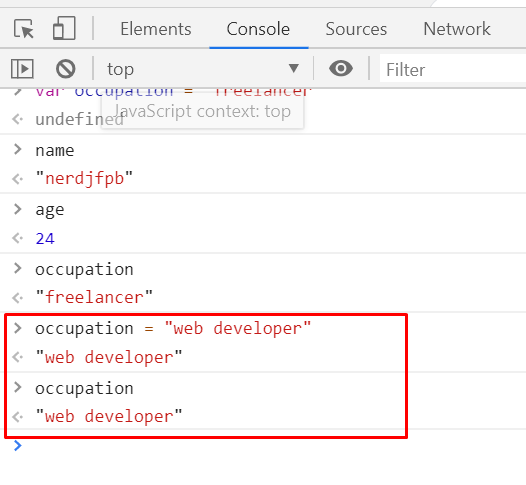Click the return arrow next to 24
This screenshot has height=485, width=526.
click(17, 238)
